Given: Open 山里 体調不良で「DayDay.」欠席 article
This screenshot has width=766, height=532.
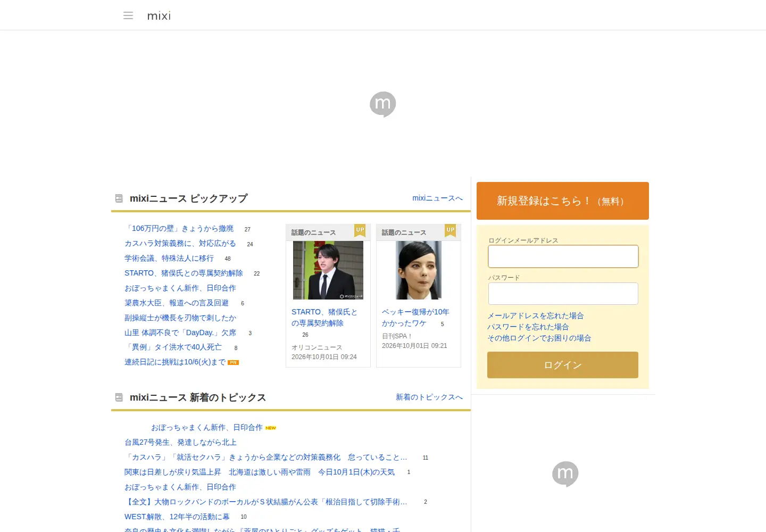Looking at the screenshot, I should click(180, 332).
